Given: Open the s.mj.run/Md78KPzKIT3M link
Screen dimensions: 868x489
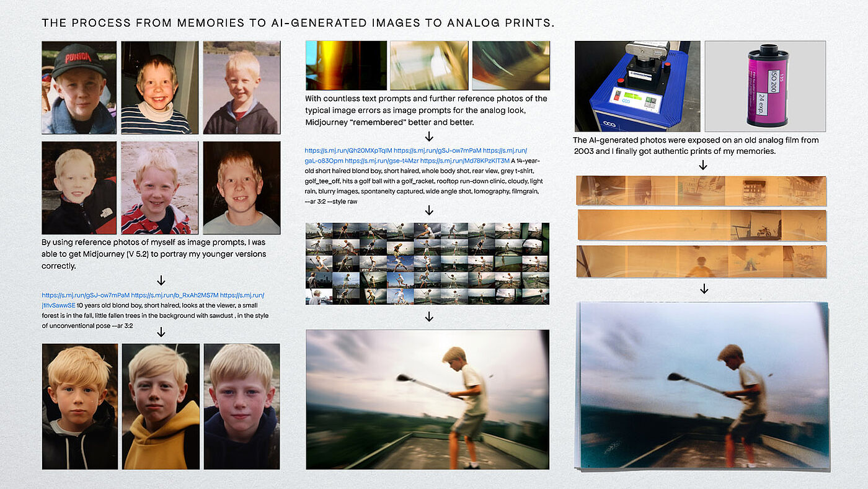Looking at the screenshot, I should (465, 161).
